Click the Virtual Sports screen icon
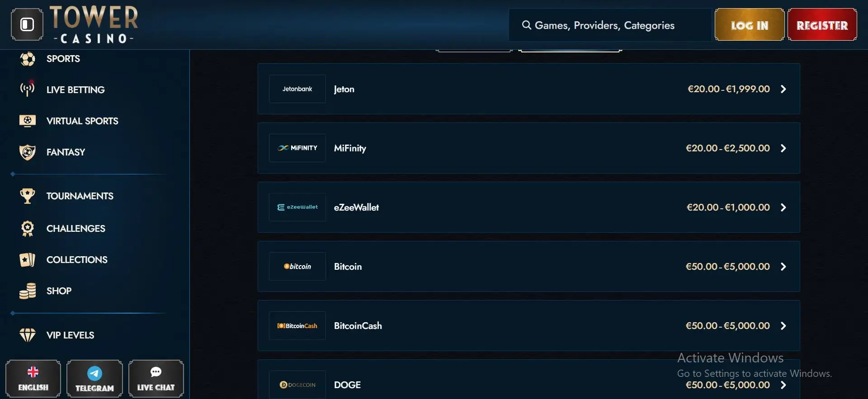Image resolution: width=868 pixels, height=399 pixels. pyautogui.click(x=28, y=121)
